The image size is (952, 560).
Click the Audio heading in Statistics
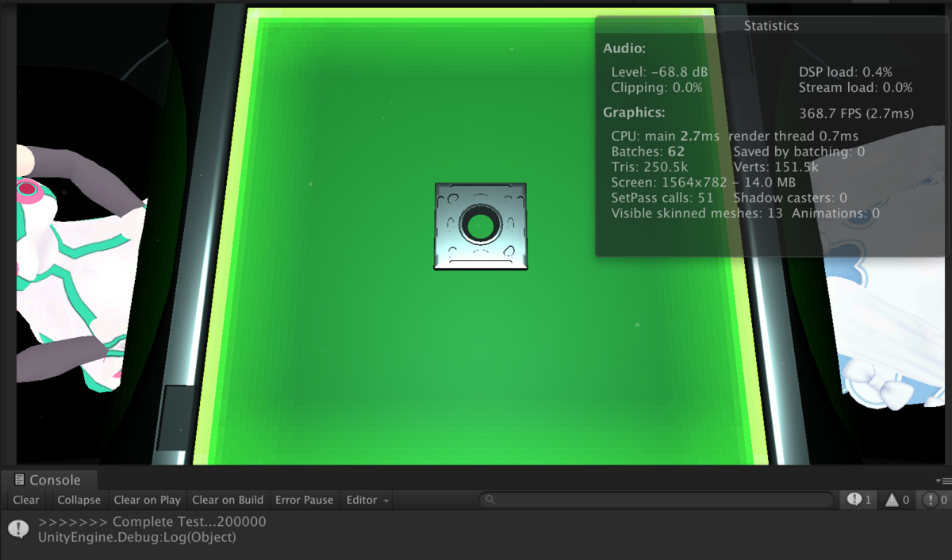pos(624,48)
